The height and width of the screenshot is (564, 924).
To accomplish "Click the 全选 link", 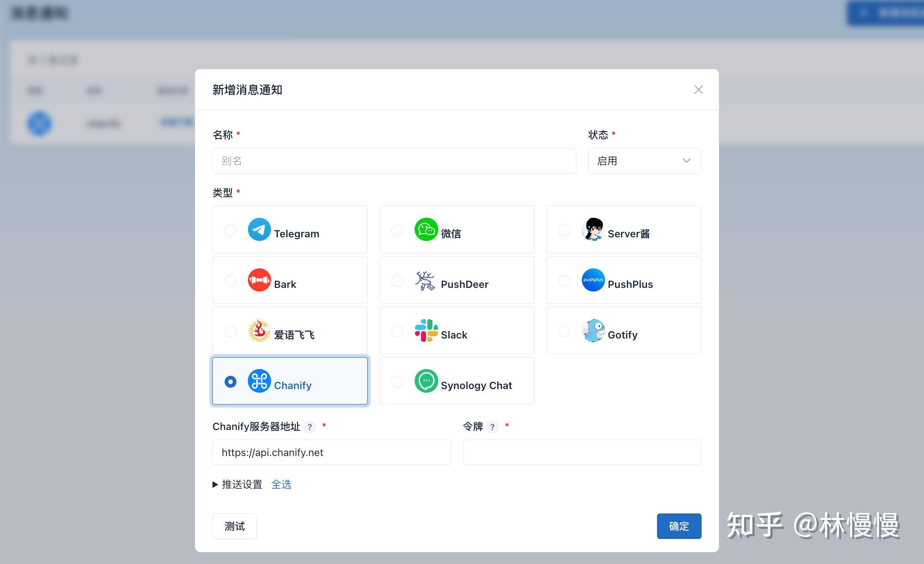I will pyautogui.click(x=281, y=485).
